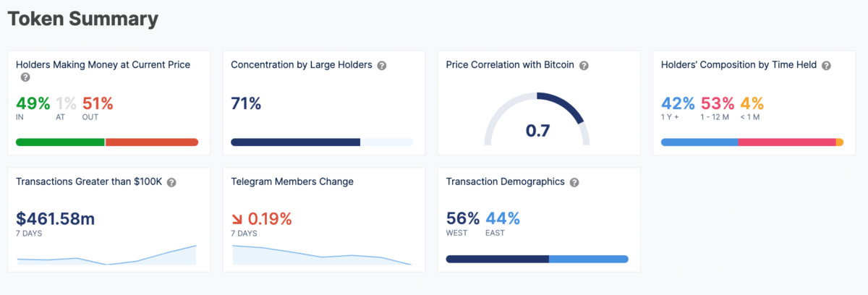Click the pink 1-12 M segment of composition bar
The height and width of the screenshot is (295, 868).
pyautogui.click(x=786, y=142)
